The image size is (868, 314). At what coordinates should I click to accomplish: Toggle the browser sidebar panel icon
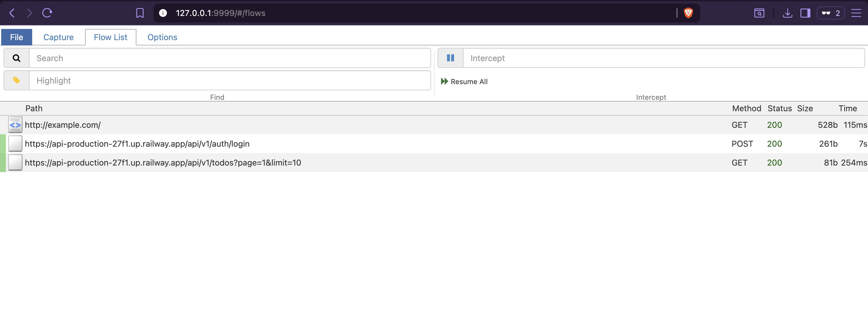pyautogui.click(x=805, y=13)
